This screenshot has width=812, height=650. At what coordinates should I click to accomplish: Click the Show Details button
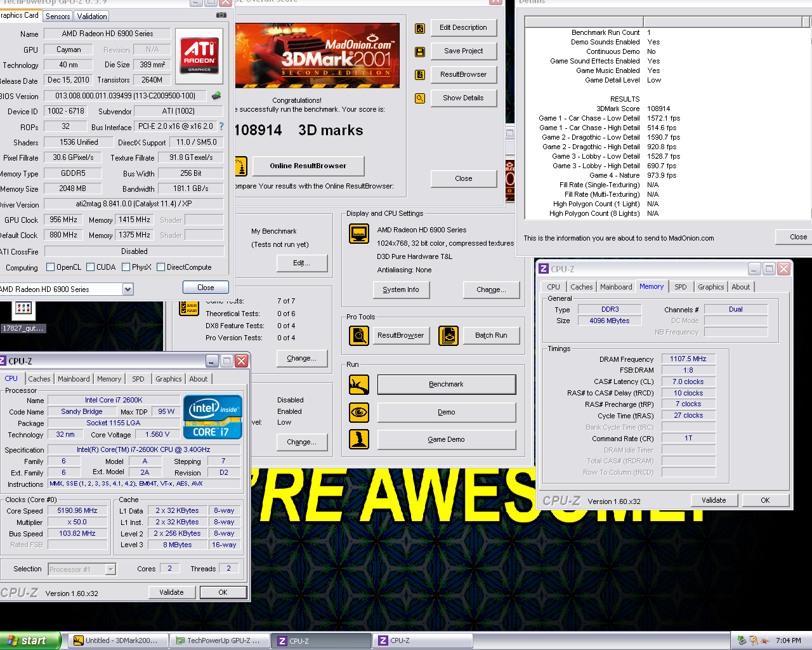(x=464, y=98)
